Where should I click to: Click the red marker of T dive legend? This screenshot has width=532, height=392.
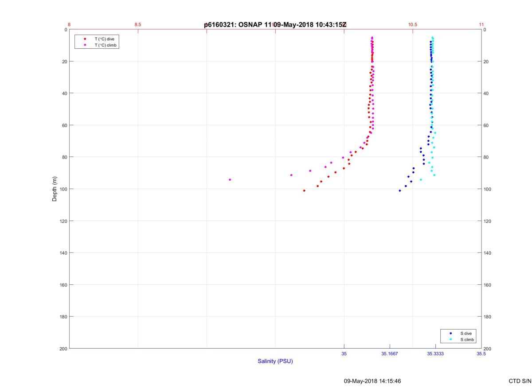coord(85,39)
